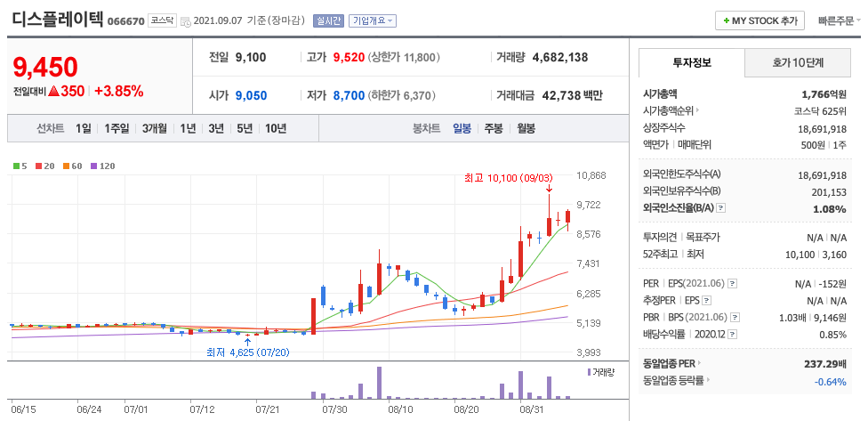This screenshot has height=421, width=868.
Task: Select the 1주일 line chart period
Action: (x=117, y=128)
